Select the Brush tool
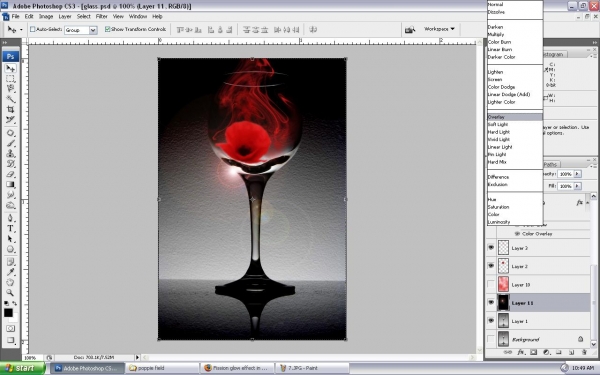 coord(10,143)
